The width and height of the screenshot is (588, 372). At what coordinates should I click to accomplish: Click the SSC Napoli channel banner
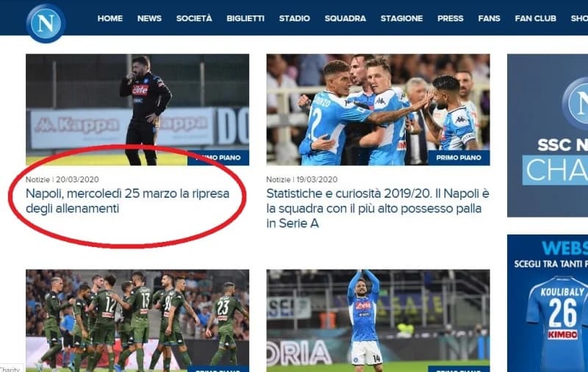[548, 135]
